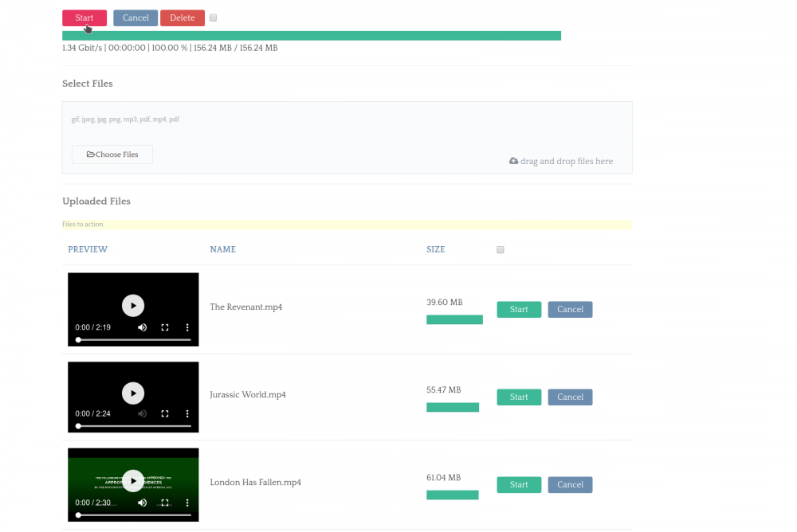Play the Jurassic World video preview
Screen dimensions: 797x532
coord(133,393)
